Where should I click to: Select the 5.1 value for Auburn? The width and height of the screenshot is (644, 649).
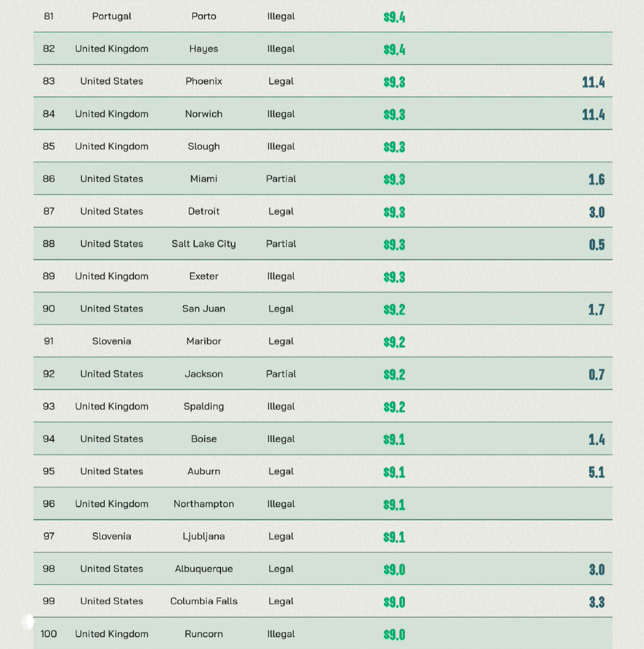(x=596, y=473)
